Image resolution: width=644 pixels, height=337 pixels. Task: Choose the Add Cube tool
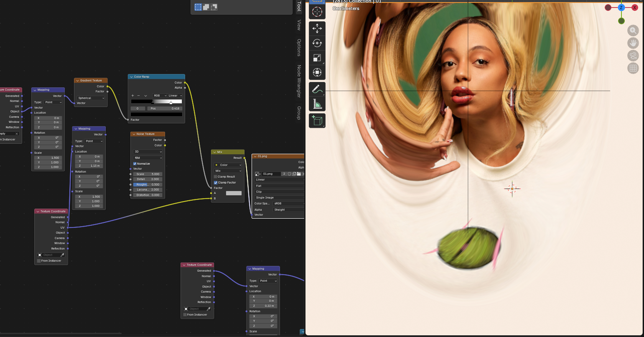317,120
